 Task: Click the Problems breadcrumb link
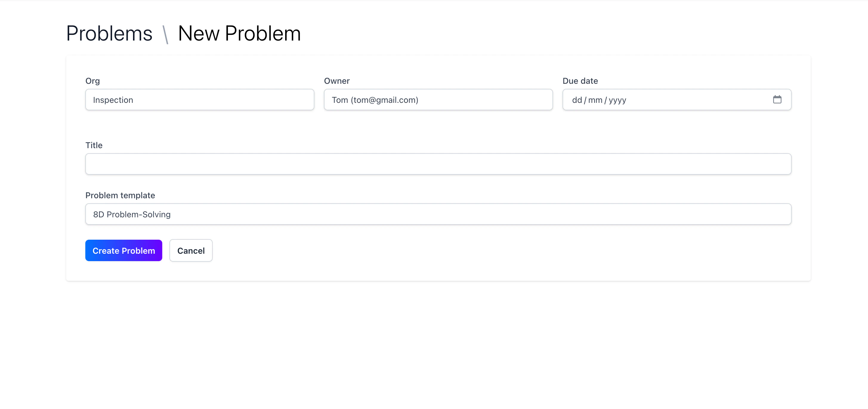[x=109, y=33]
